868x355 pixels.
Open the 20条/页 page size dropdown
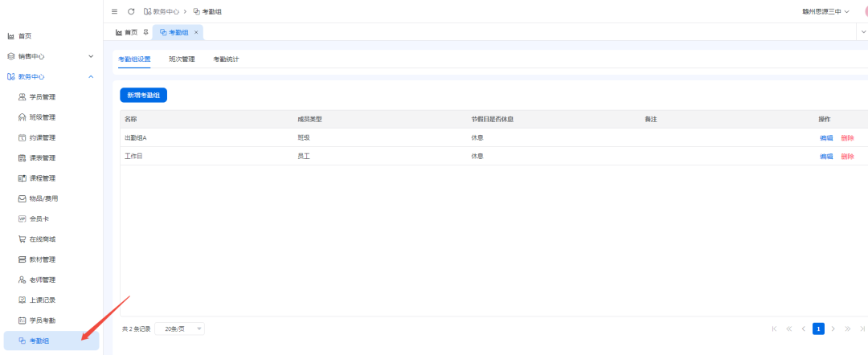pyautogui.click(x=179, y=328)
